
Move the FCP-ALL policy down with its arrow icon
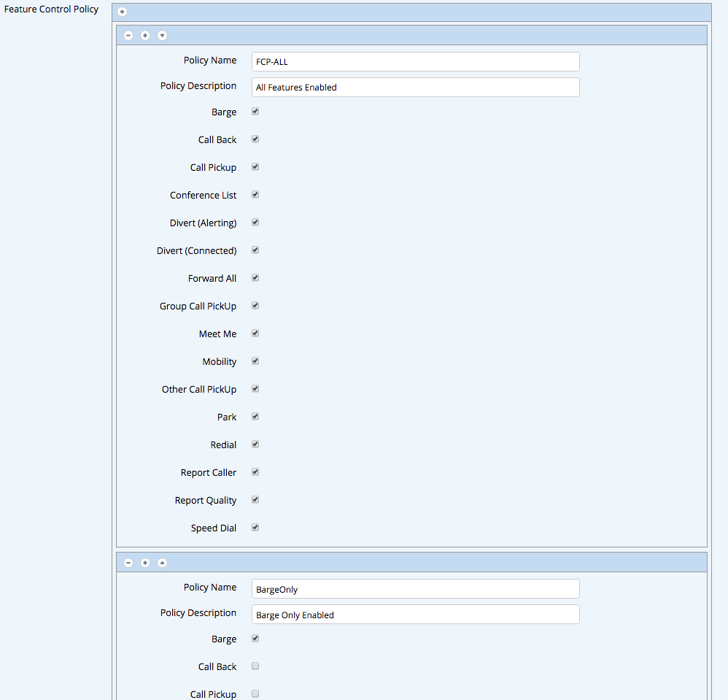coord(162,35)
